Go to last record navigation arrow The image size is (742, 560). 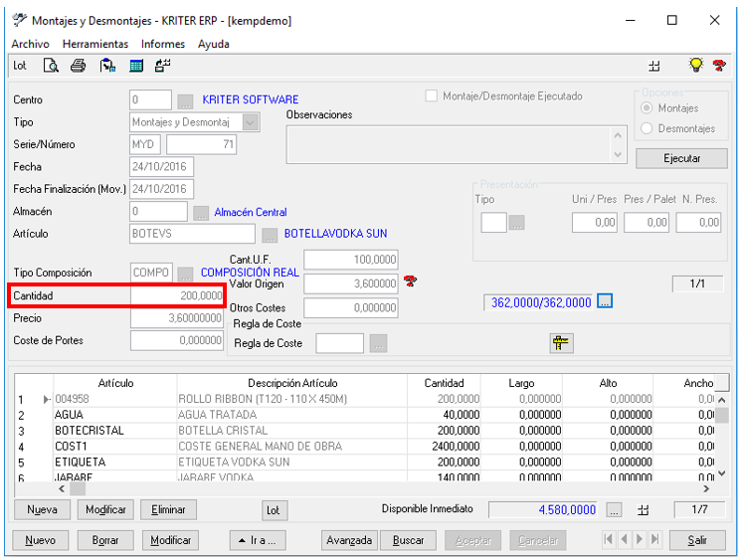pos(655,539)
